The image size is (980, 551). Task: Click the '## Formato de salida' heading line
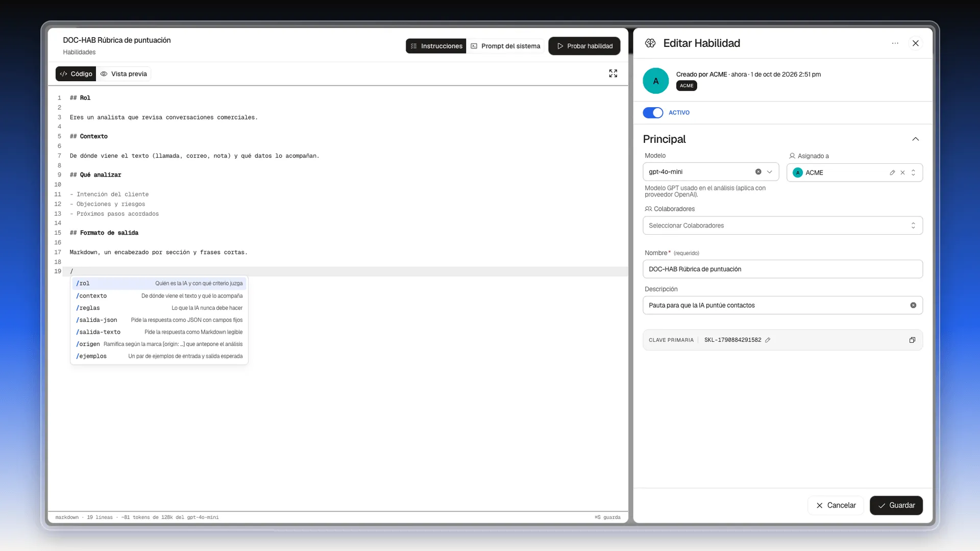(104, 233)
